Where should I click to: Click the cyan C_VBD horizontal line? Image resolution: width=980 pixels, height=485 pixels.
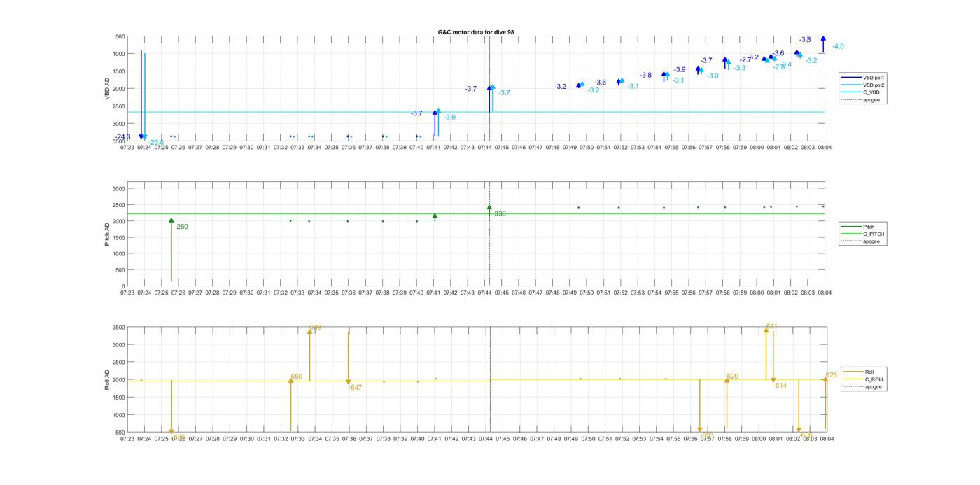pos(476,112)
